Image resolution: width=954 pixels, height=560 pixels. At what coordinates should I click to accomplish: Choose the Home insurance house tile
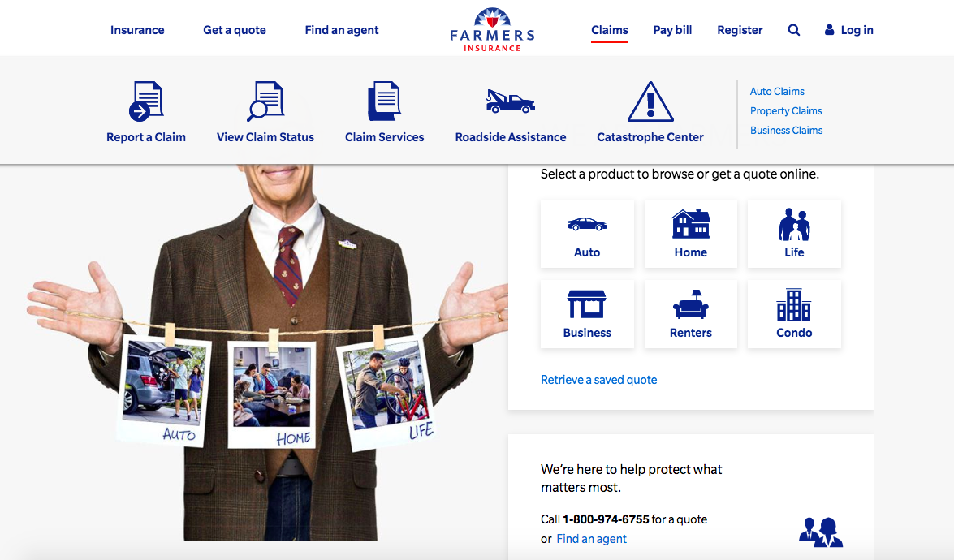pos(691,234)
